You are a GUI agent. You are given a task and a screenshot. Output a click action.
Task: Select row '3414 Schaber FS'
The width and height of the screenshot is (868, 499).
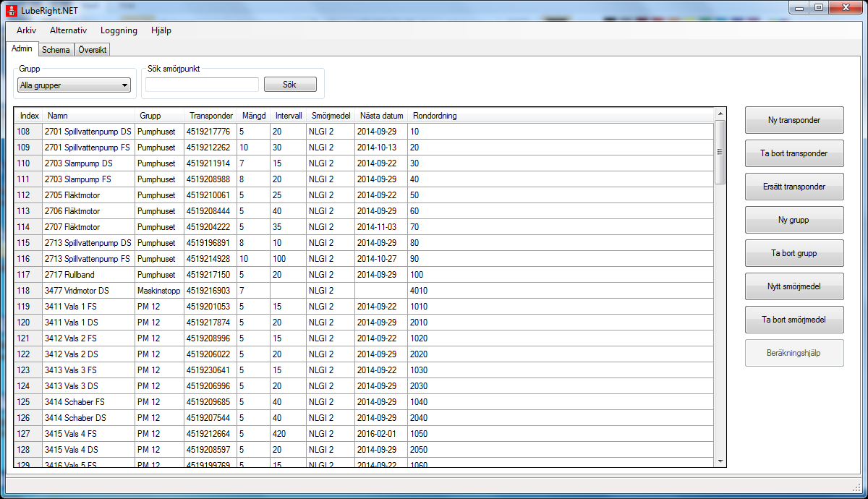[364, 402]
